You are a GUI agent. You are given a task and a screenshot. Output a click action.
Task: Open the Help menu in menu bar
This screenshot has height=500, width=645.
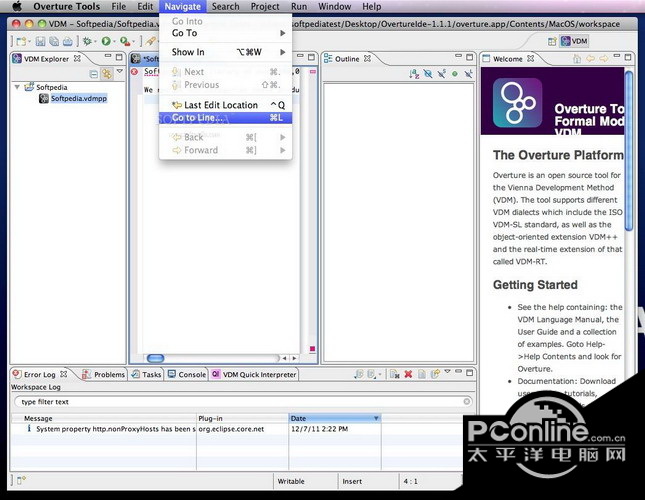[x=371, y=7]
